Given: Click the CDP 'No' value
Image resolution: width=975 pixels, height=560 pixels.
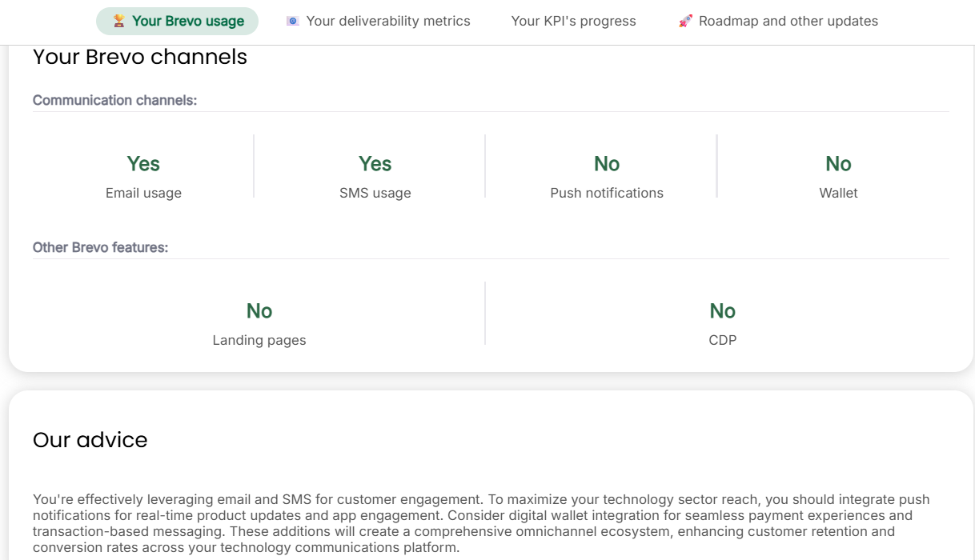Looking at the screenshot, I should tap(722, 311).
